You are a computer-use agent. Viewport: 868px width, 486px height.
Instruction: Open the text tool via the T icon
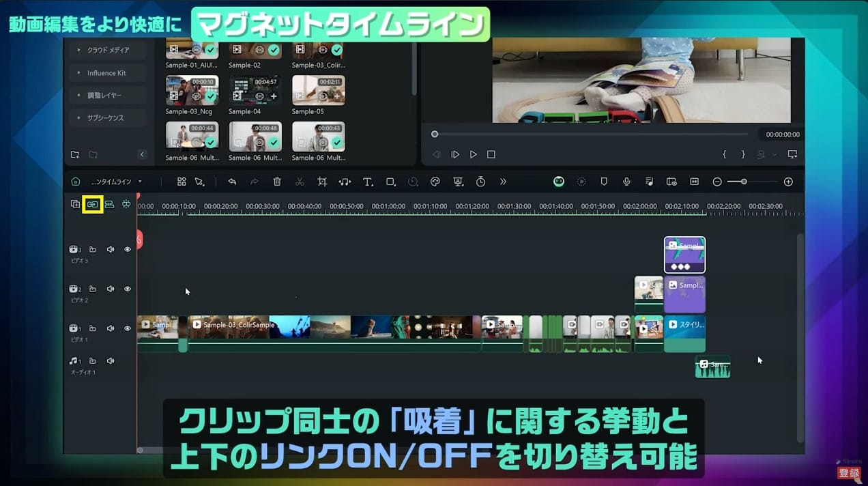pyautogui.click(x=367, y=182)
